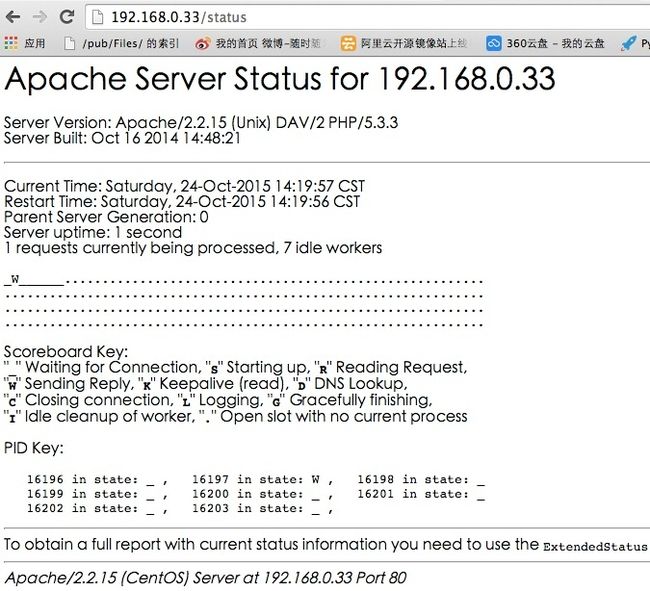
Task: Click the Reading Request key text
Action: (401, 367)
